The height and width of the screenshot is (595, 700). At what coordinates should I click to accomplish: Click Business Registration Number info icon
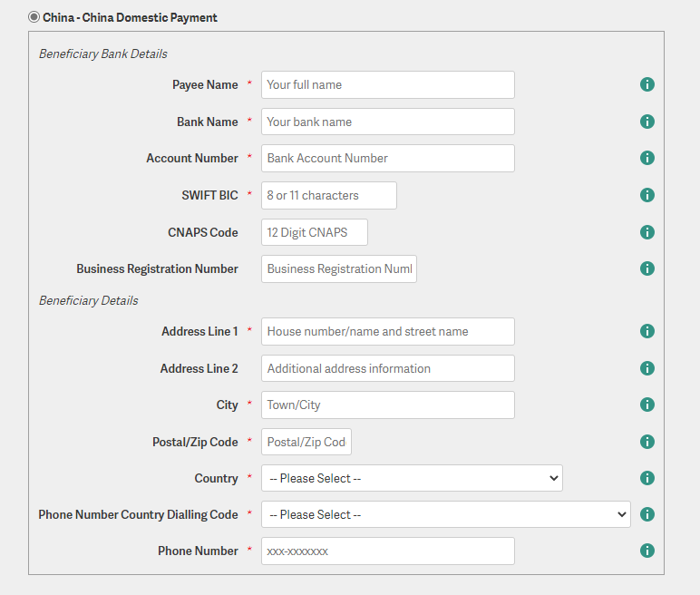[x=647, y=268]
